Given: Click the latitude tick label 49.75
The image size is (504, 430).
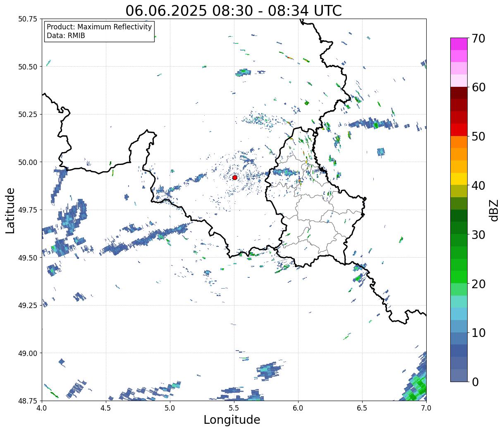Looking at the screenshot, I should [28, 210].
